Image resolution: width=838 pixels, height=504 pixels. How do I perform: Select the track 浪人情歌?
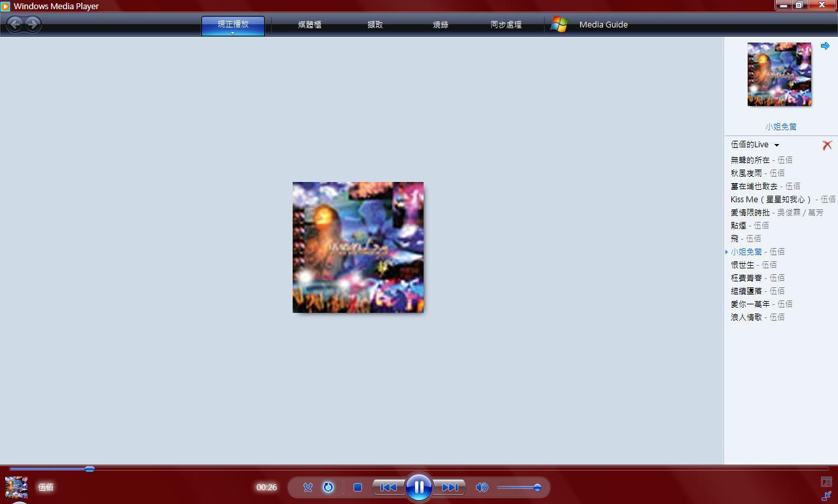coord(757,317)
